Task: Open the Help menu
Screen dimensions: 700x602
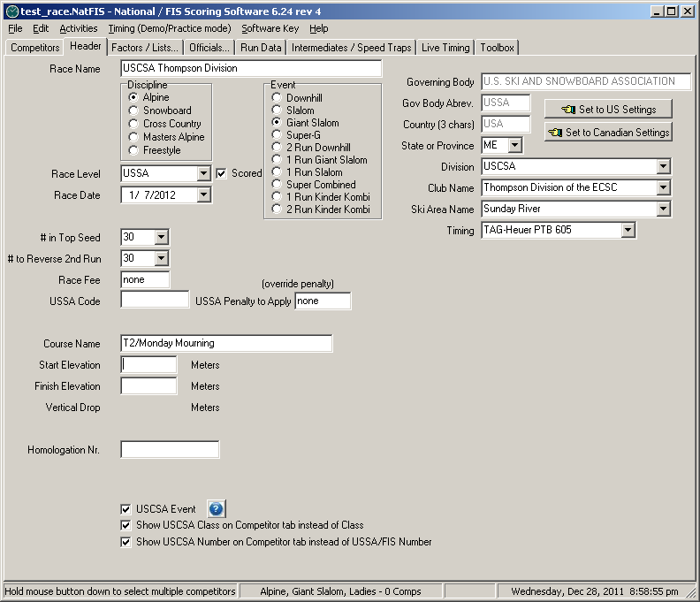Action: pyautogui.click(x=319, y=28)
